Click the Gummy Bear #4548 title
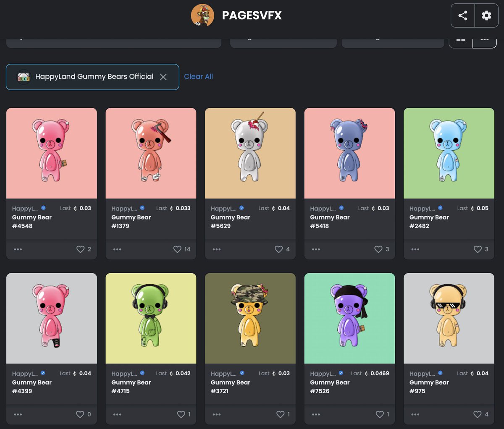Image resolution: width=504 pixels, height=429 pixels. tap(32, 222)
